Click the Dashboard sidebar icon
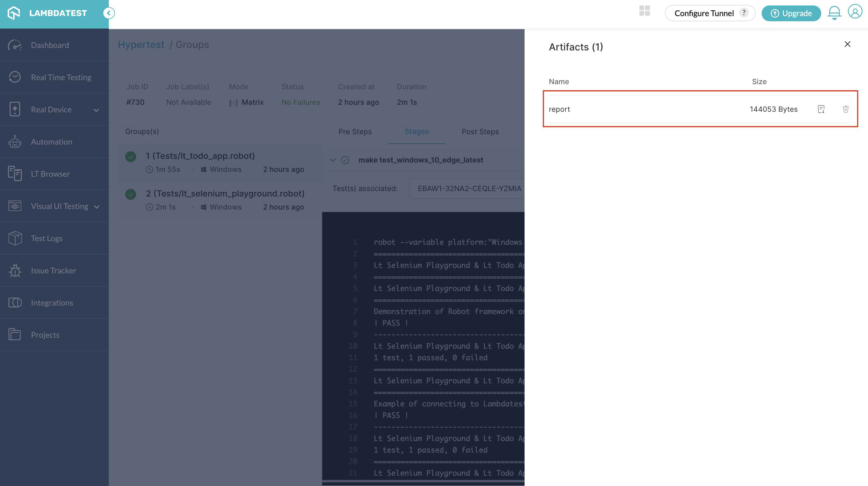The width and height of the screenshot is (868, 486). coord(15,45)
